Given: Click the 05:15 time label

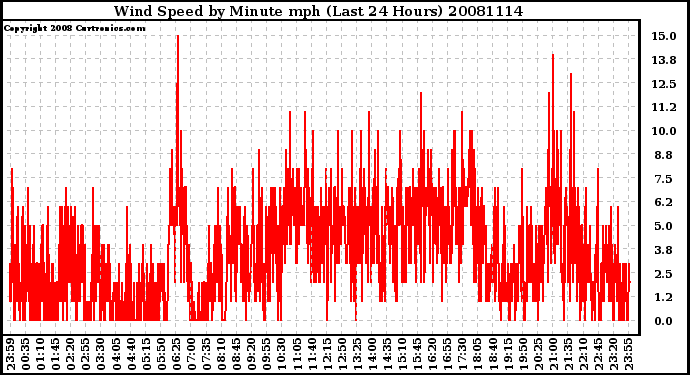Looking at the screenshot, I should (x=146, y=354).
